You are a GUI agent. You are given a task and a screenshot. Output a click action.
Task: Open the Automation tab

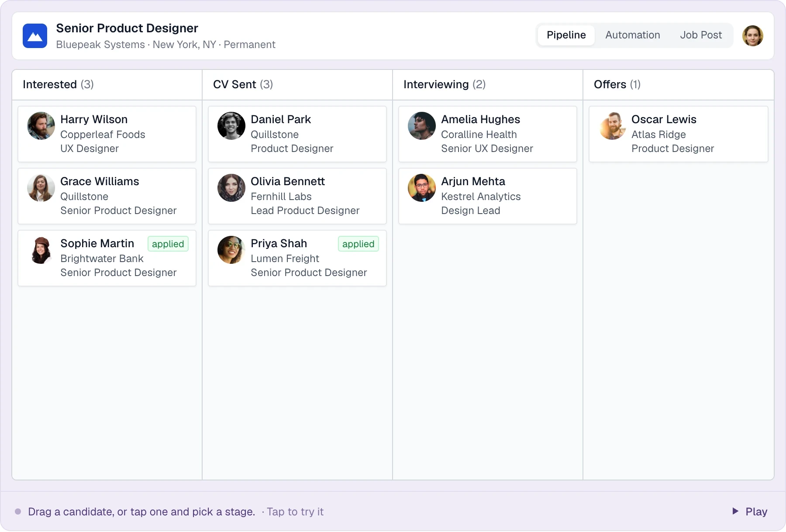click(x=632, y=35)
